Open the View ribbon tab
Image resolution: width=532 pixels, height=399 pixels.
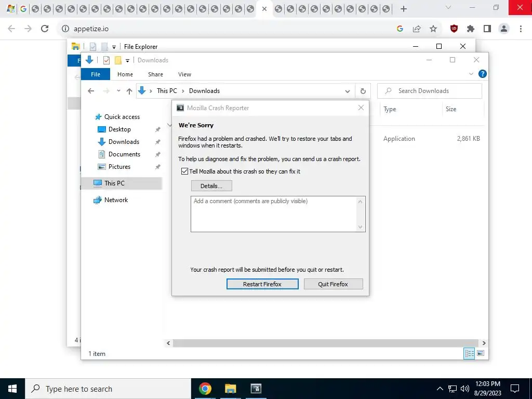click(x=184, y=74)
